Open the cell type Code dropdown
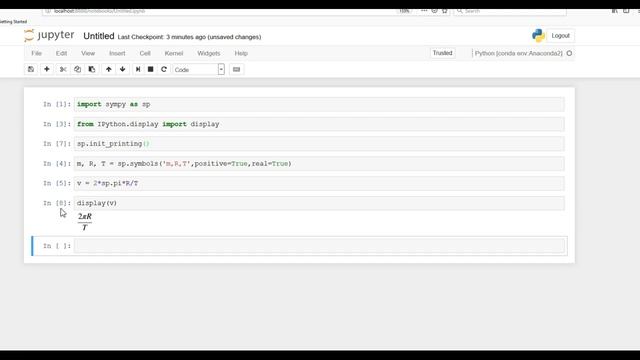The image size is (640, 360). pos(198,69)
